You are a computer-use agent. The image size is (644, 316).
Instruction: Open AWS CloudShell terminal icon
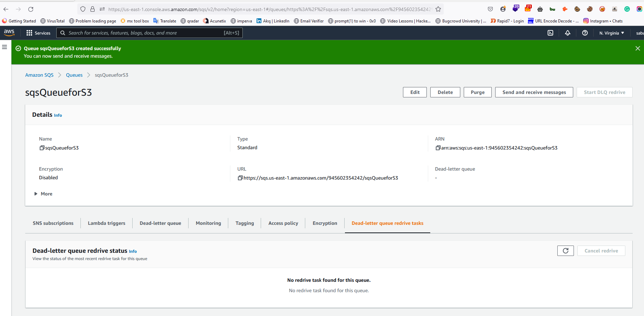tap(550, 33)
